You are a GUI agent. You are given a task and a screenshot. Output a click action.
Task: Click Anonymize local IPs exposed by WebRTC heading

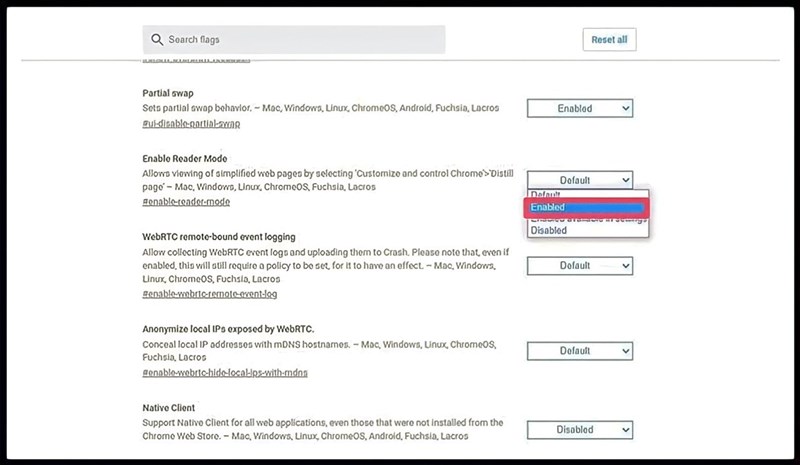pyautogui.click(x=228, y=329)
